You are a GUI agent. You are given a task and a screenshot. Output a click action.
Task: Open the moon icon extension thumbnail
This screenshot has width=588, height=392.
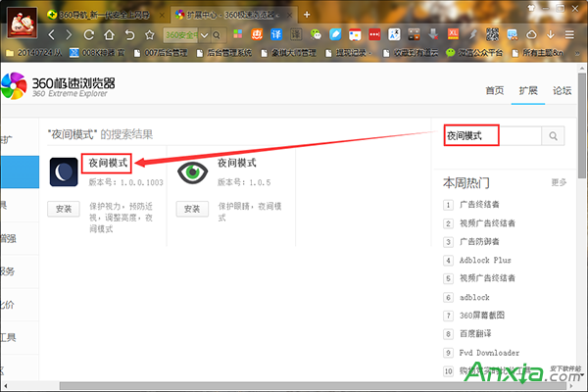(64, 172)
